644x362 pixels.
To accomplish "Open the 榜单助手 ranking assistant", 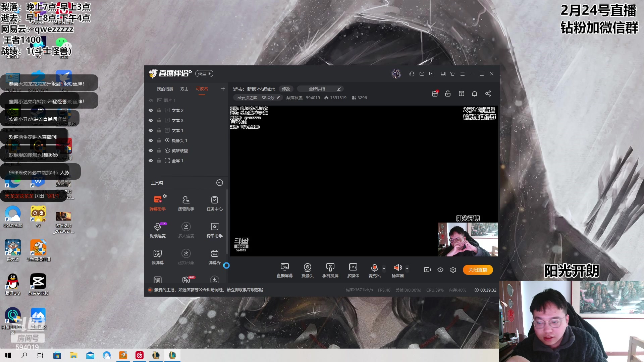I will (x=214, y=230).
